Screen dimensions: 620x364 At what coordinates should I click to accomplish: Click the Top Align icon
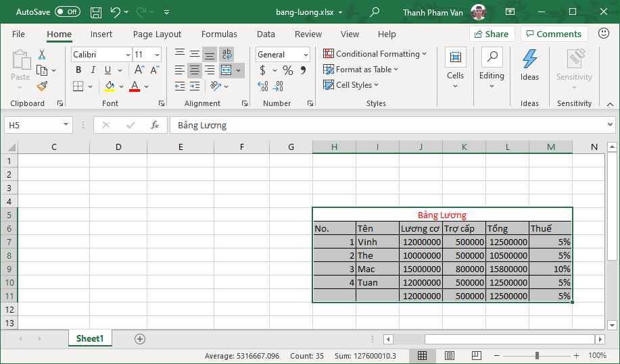point(180,54)
